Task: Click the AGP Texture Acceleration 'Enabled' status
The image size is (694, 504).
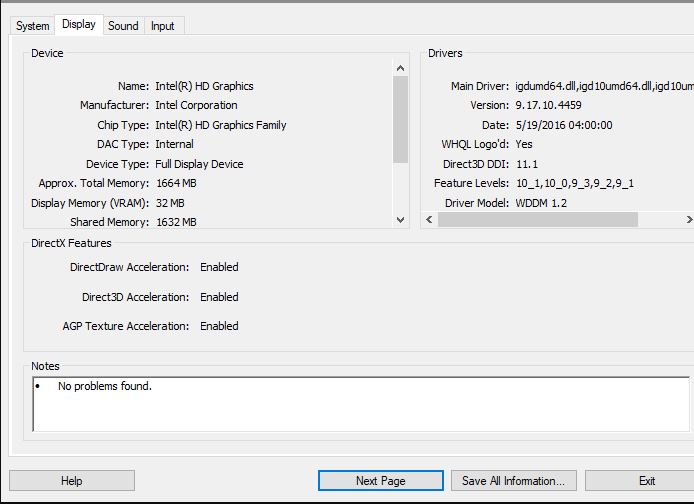Action: (x=219, y=326)
